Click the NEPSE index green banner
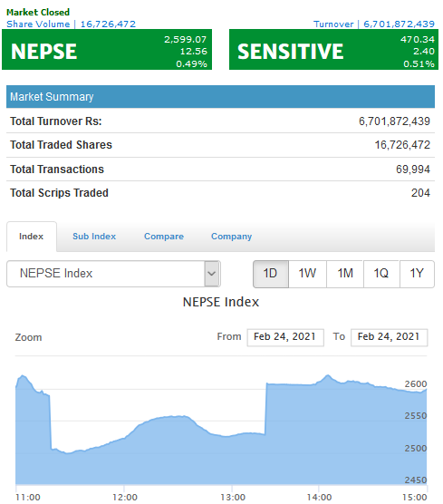443x504 pixels. (x=107, y=50)
